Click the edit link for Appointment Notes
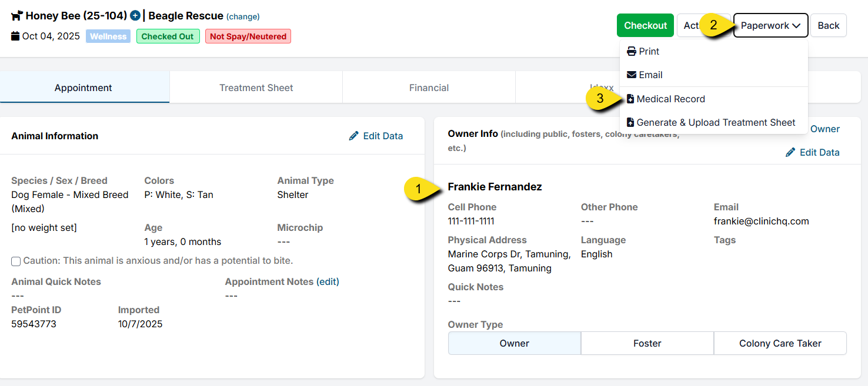This screenshot has height=386, width=868. [x=328, y=282]
